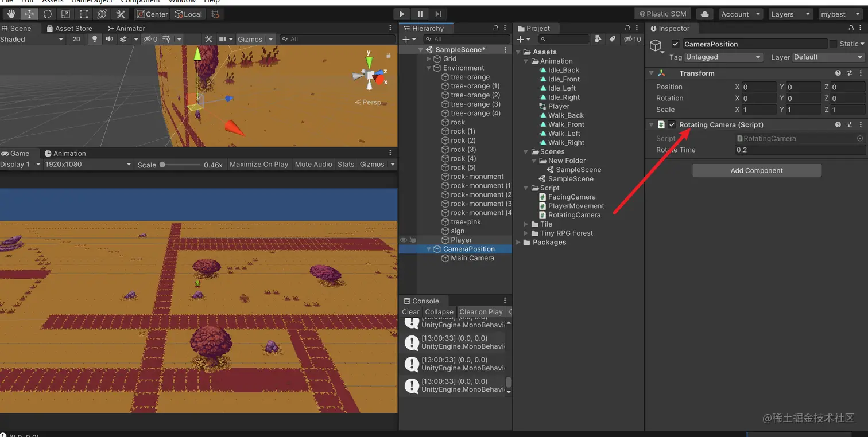Image resolution: width=868 pixels, height=437 pixels.
Task: Toggle Static checkbox in Inspector
Action: 833,44
